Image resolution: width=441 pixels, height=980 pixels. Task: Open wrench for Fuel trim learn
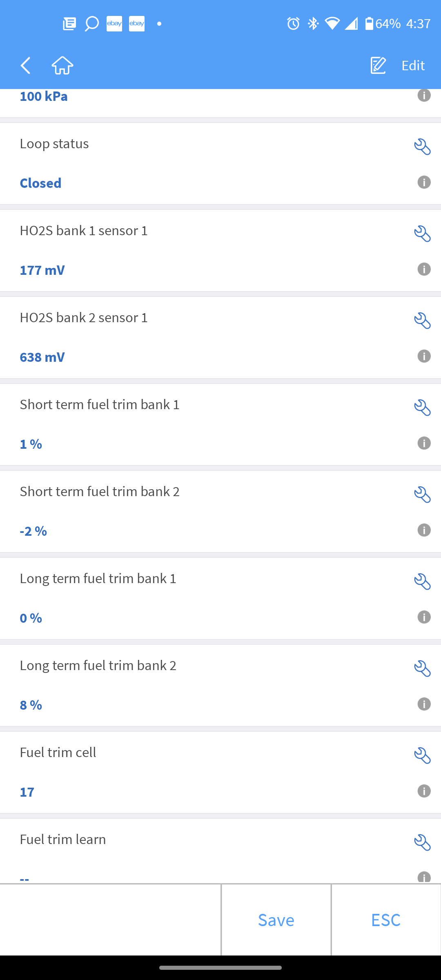coord(422,842)
